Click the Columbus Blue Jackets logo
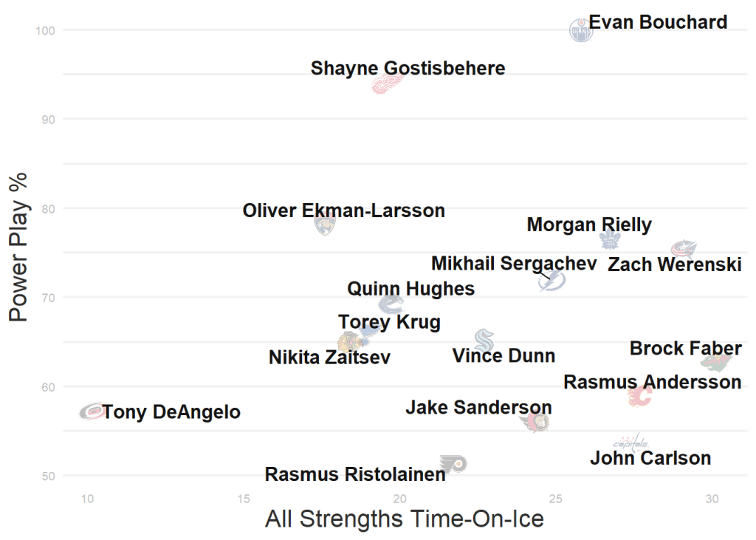Viewport: 756px width, 540px height. coord(684,250)
